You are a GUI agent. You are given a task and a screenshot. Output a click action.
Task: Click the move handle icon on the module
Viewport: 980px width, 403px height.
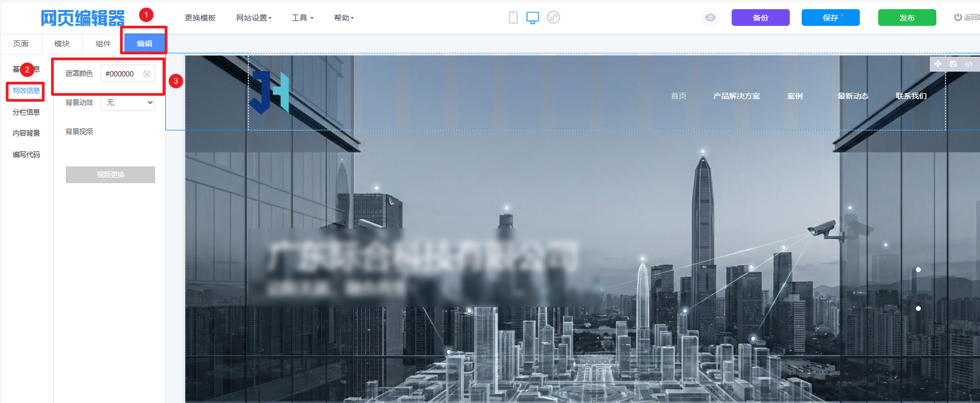pos(938,64)
